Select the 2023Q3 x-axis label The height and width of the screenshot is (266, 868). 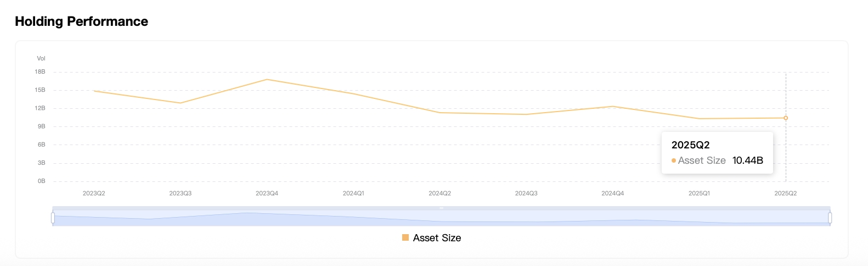[181, 193]
